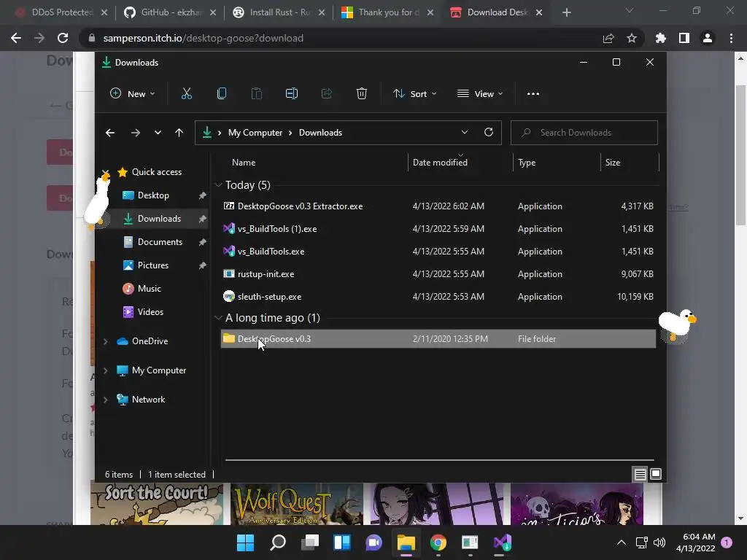Open Google Chrome from taskbar

[x=438, y=542]
